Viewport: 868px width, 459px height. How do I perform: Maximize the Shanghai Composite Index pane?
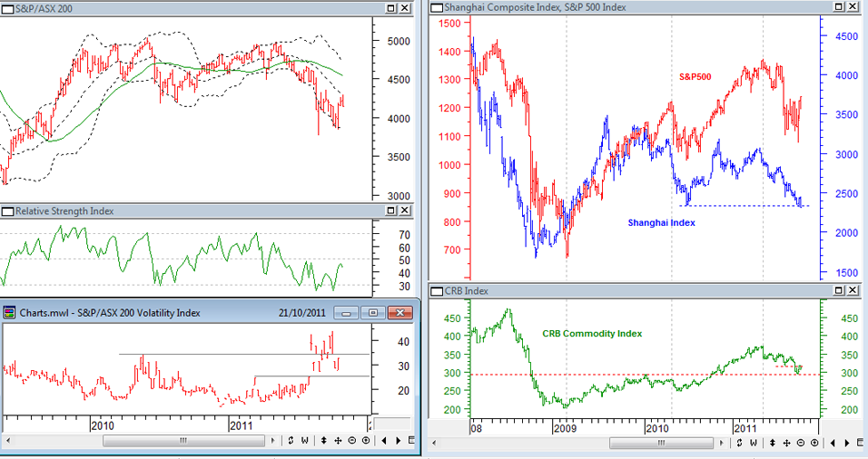point(839,6)
